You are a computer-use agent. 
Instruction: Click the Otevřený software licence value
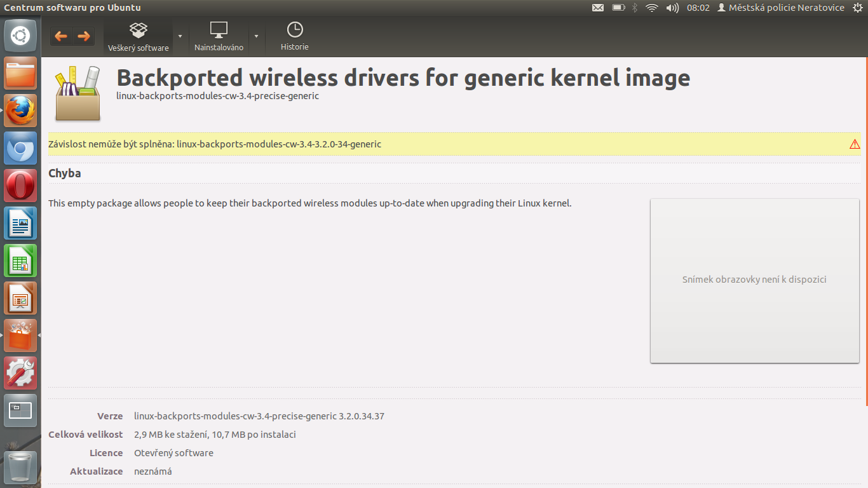coord(173,453)
